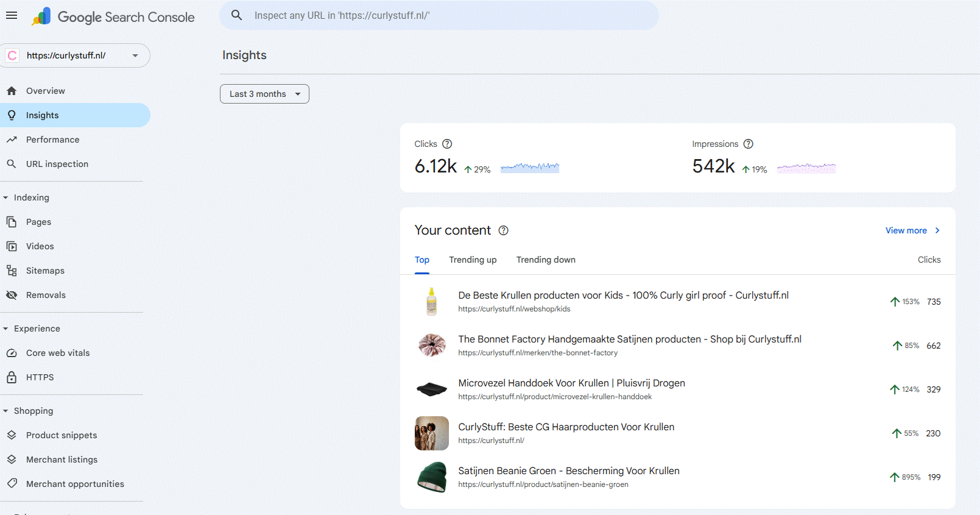
Task: Click the merken/the-bonnet-factory URL
Action: 538,353
